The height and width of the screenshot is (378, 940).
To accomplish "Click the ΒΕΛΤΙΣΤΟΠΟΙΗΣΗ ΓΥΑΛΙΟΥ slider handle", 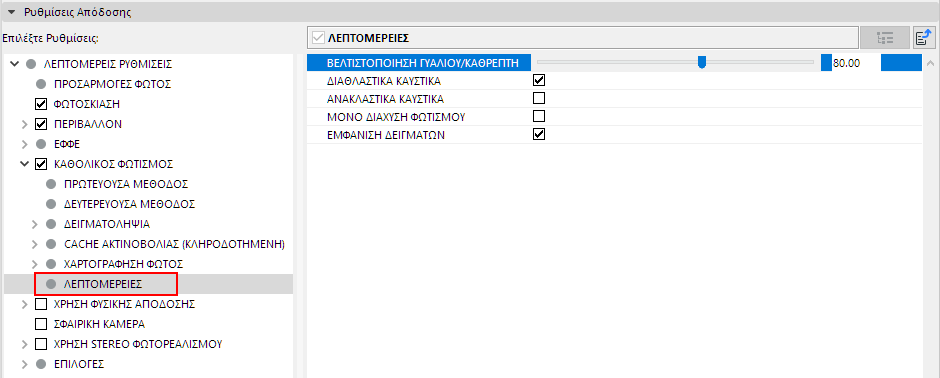I will [702, 62].
